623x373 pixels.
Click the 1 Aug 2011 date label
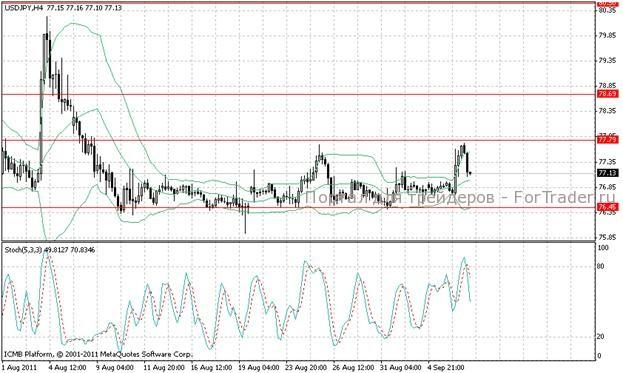click(x=19, y=367)
